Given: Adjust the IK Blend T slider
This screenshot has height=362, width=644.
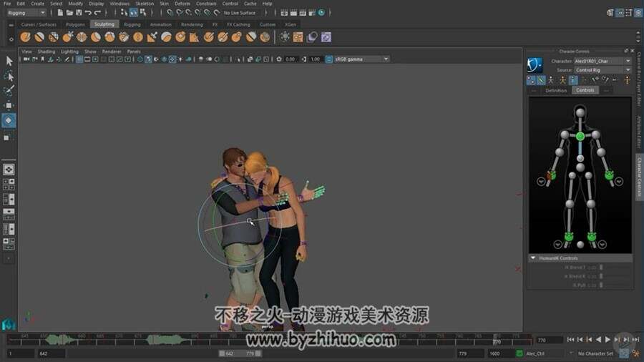Looking at the screenshot, I should [x=601, y=268].
